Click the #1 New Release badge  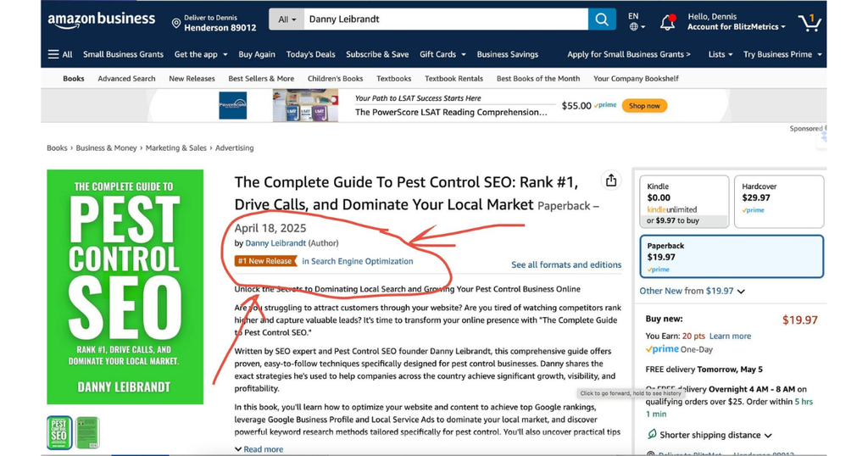pyautogui.click(x=265, y=261)
